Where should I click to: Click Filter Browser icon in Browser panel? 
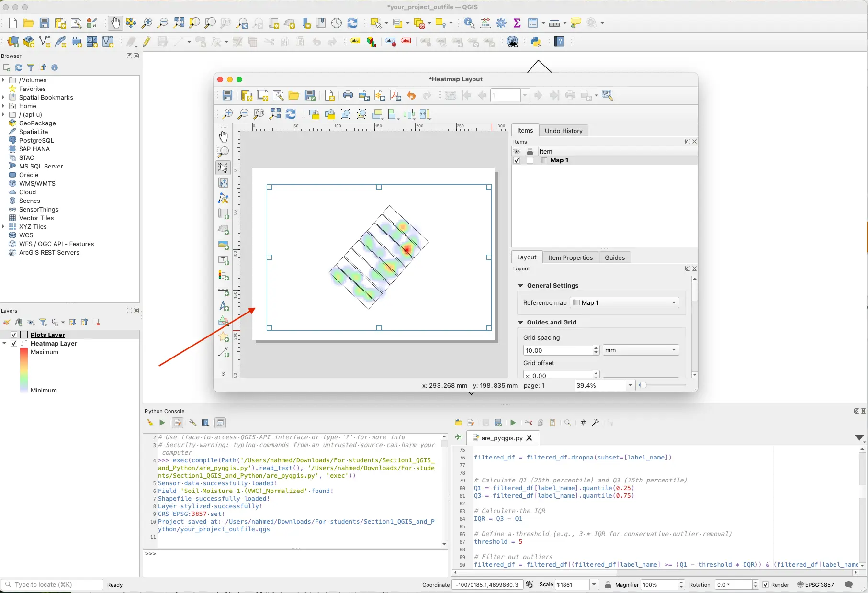pyautogui.click(x=31, y=67)
